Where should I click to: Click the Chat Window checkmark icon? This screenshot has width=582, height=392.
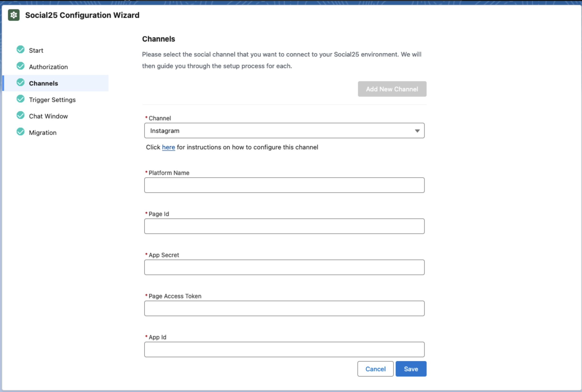(21, 116)
